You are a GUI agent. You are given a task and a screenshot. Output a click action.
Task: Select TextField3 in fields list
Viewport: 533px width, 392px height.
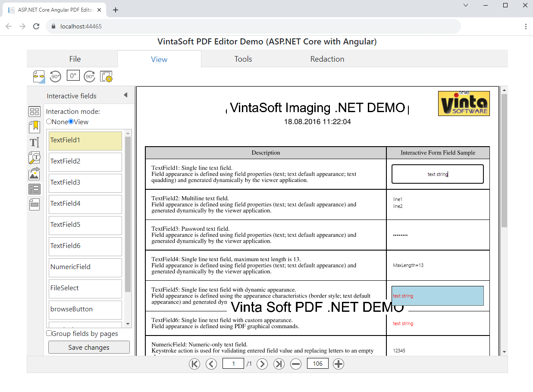point(85,183)
